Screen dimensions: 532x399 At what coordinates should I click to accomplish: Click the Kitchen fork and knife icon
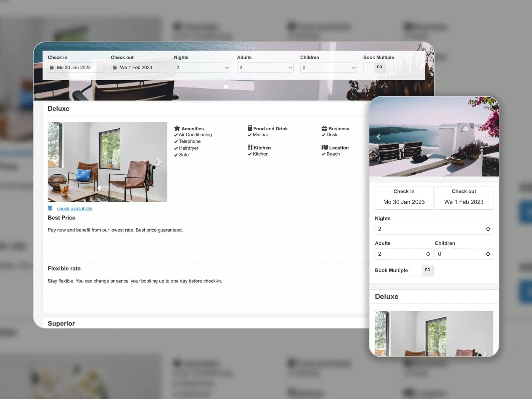point(250,147)
